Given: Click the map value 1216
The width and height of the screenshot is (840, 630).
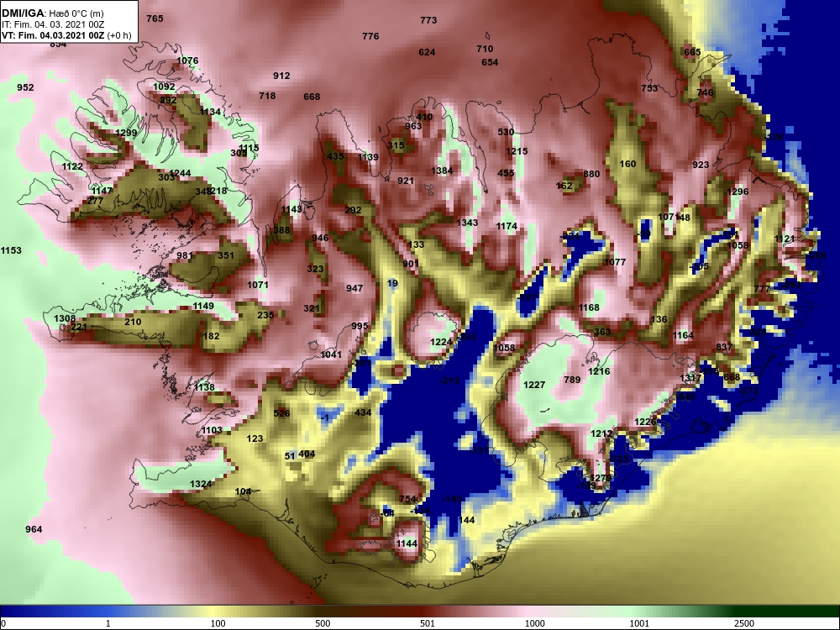Looking at the screenshot, I should (x=599, y=370).
